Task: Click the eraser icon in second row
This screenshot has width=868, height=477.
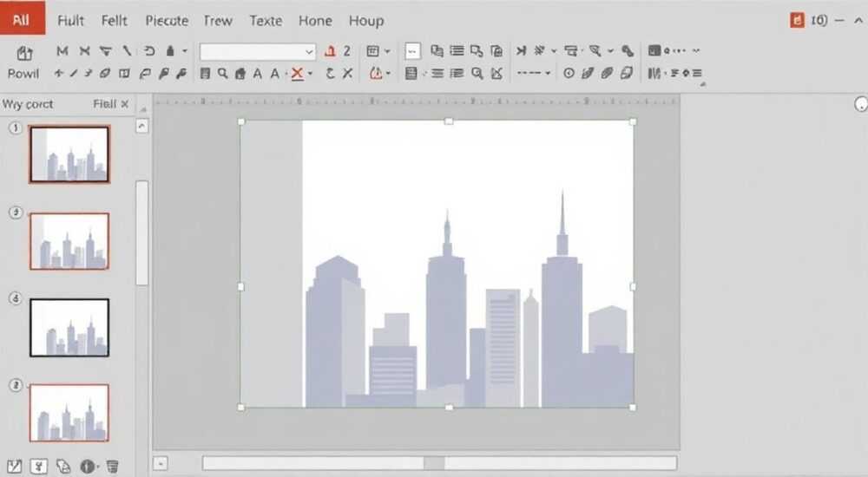Action: (x=105, y=73)
